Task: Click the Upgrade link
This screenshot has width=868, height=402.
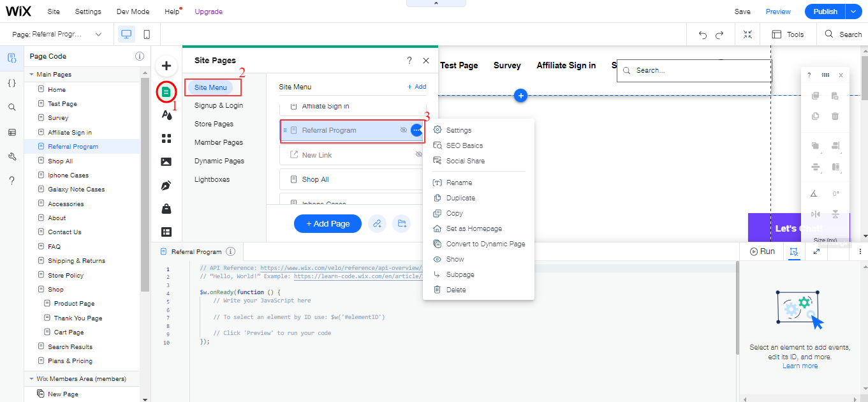Action: 209,11
